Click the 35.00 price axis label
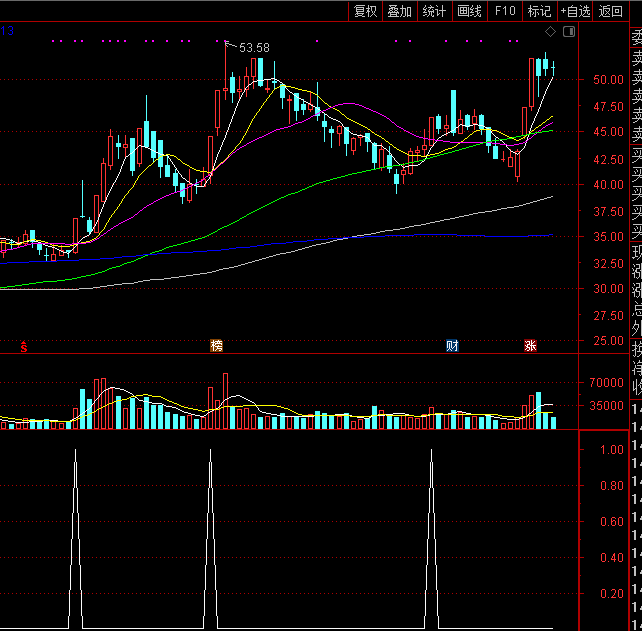 (608, 236)
